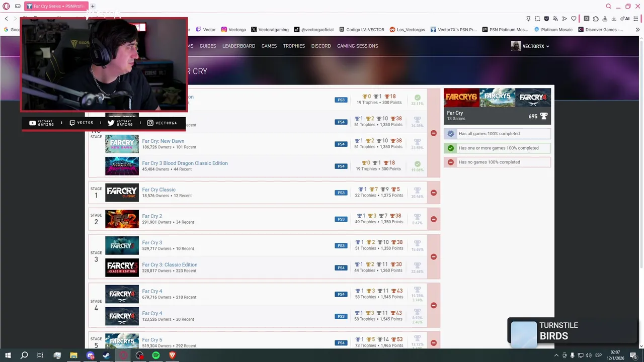Image resolution: width=644 pixels, height=362 pixels.
Task: Click the VECTOR7X profile avatar
Action: 516,46
